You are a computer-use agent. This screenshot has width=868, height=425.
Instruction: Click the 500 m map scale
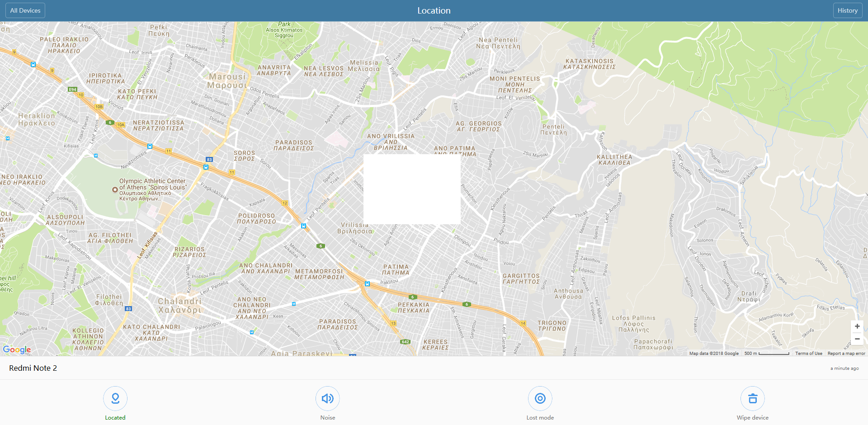pyautogui.click(x=767, y=354)
